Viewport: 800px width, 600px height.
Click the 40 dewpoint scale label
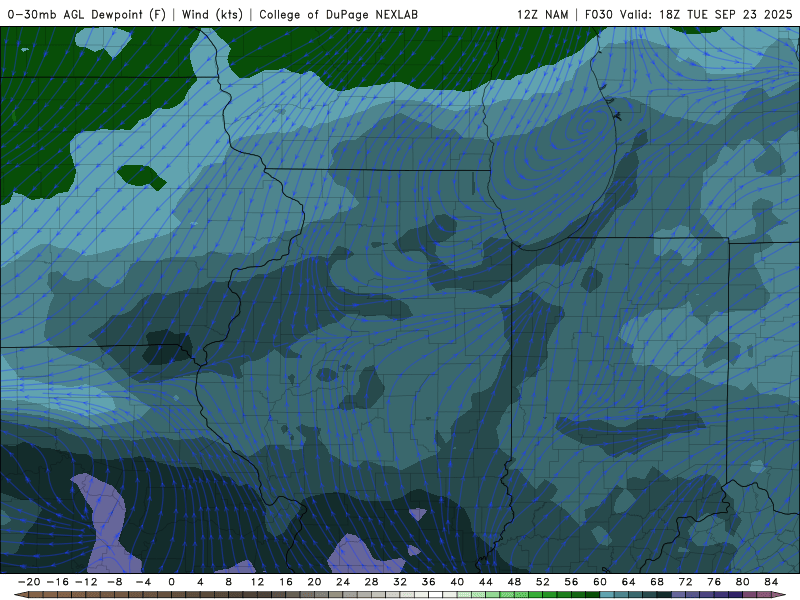click(x=457, y=582)
